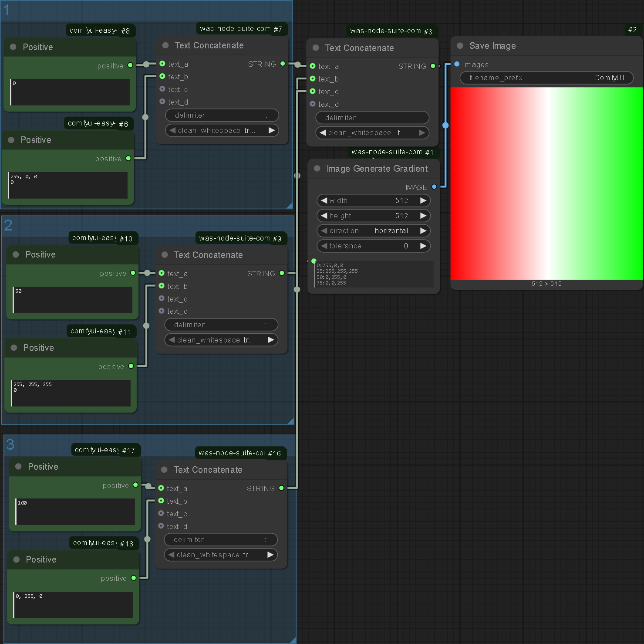
Task: Collapse Positive node #17 via title dot
Action: 18,467
